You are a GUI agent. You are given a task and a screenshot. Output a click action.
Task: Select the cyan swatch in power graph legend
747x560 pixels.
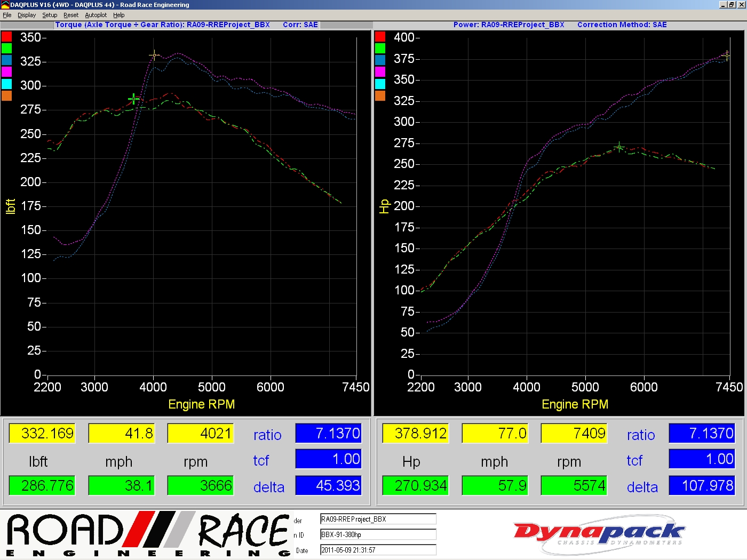(x=380, y=84)
